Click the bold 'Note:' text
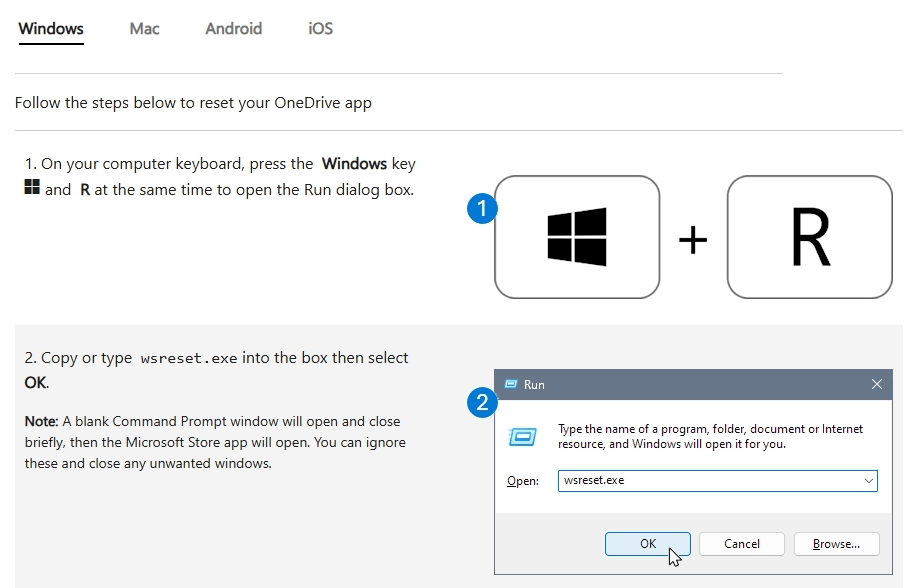The width and height of the screenshot is (924, 588). (x=41, y=421)
